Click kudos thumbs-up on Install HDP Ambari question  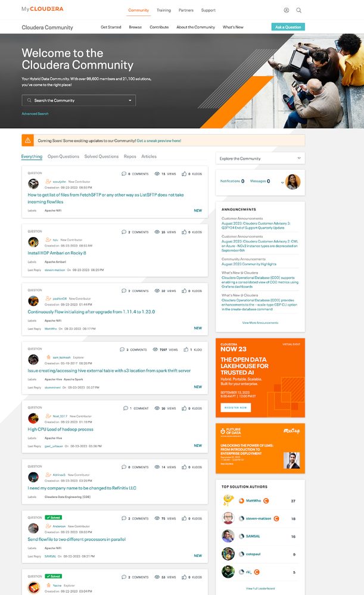(x=184, y=232)
